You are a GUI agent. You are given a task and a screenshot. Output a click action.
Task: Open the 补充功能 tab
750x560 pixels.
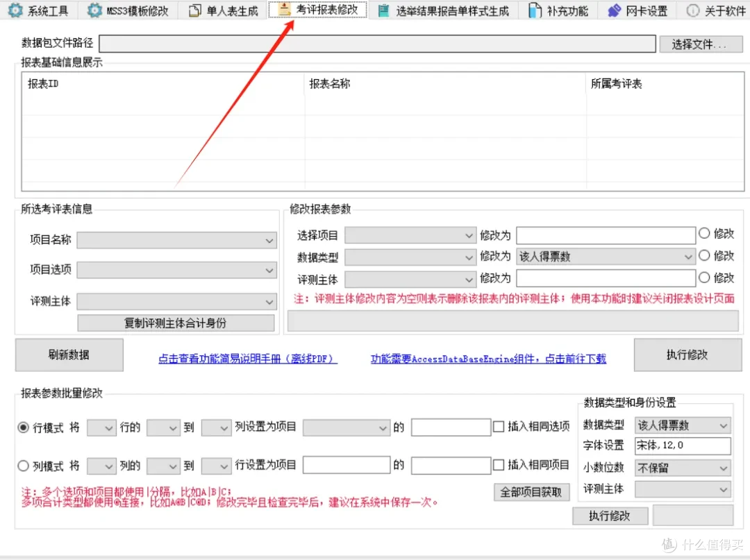558,10
